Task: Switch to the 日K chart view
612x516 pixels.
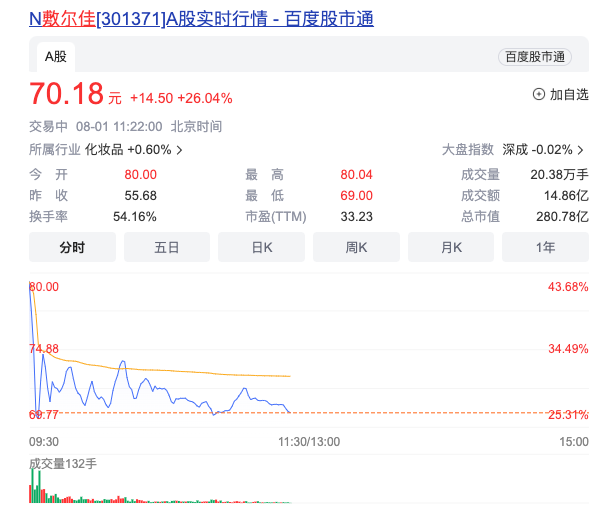Action: (x=261, y=247)
